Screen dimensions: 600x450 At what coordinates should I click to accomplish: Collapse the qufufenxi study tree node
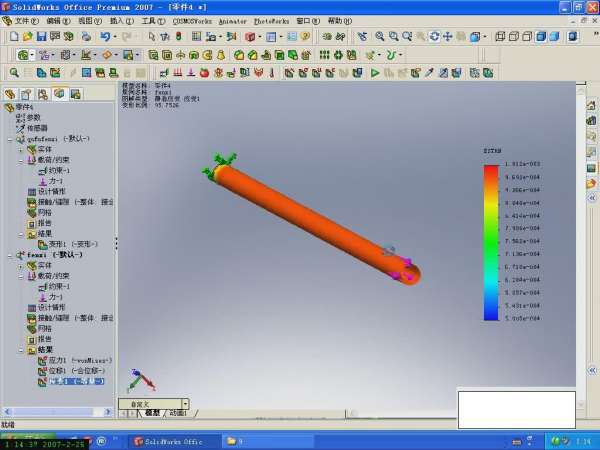(x=8, y=139)
